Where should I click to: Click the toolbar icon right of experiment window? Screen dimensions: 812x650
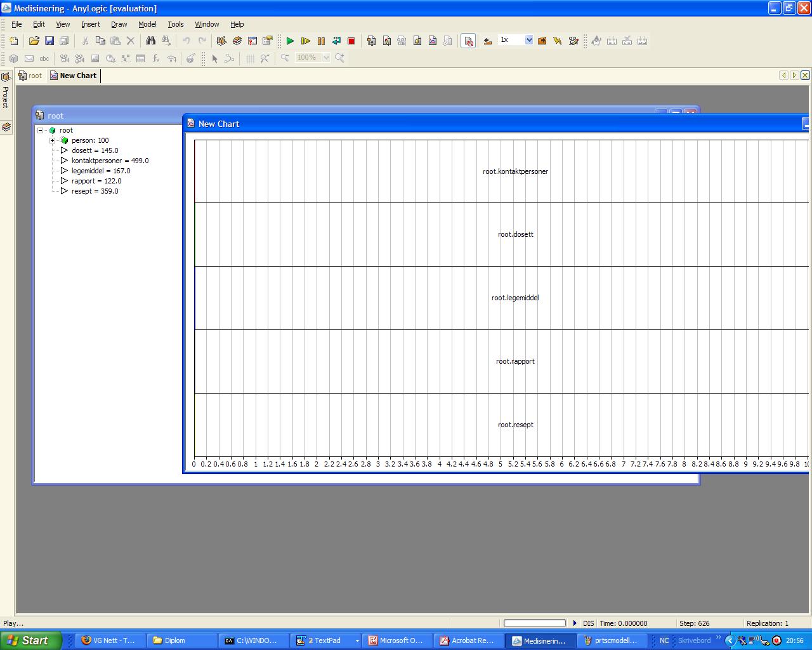click(267, 41)
